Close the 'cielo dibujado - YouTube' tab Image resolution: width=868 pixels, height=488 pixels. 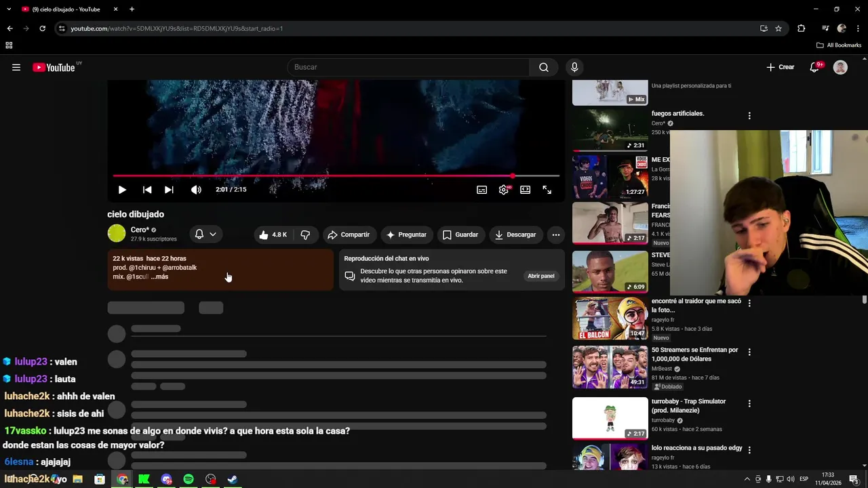pyautogui.click(x=115, y=9)
